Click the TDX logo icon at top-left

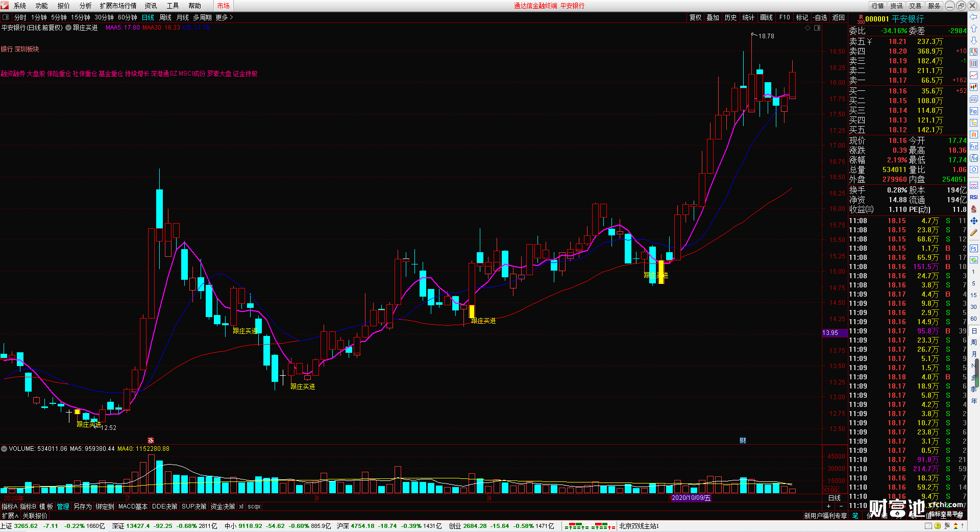5,5
